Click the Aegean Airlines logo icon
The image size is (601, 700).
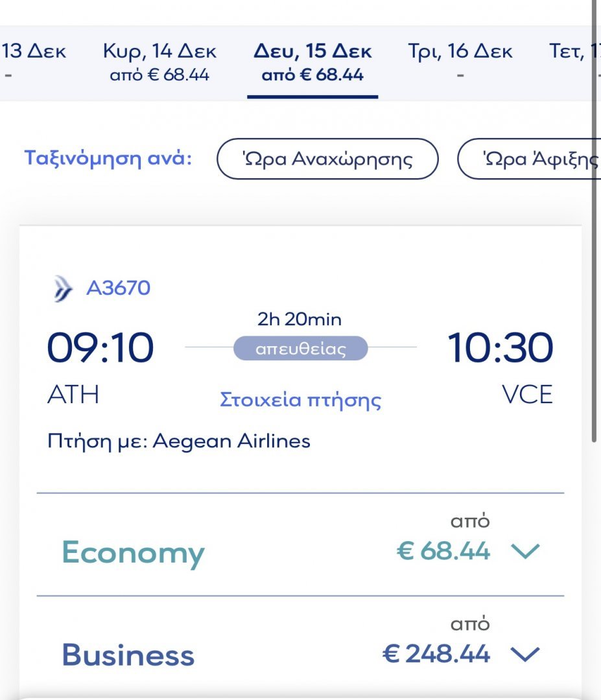tap(62, 289)
